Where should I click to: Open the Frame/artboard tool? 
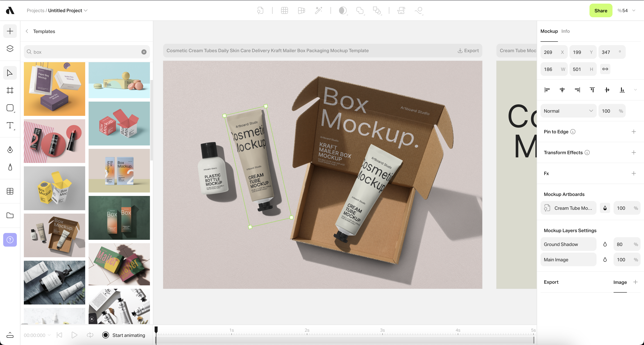point(10,90)
